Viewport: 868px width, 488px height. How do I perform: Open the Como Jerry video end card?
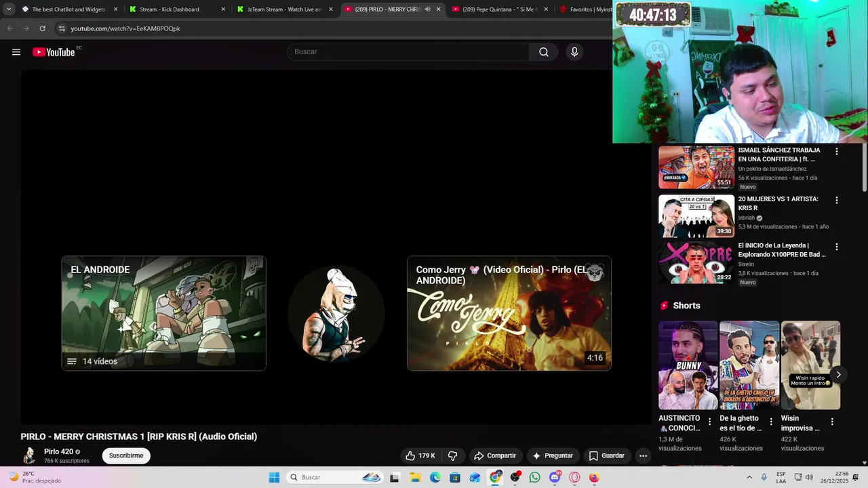509,313
